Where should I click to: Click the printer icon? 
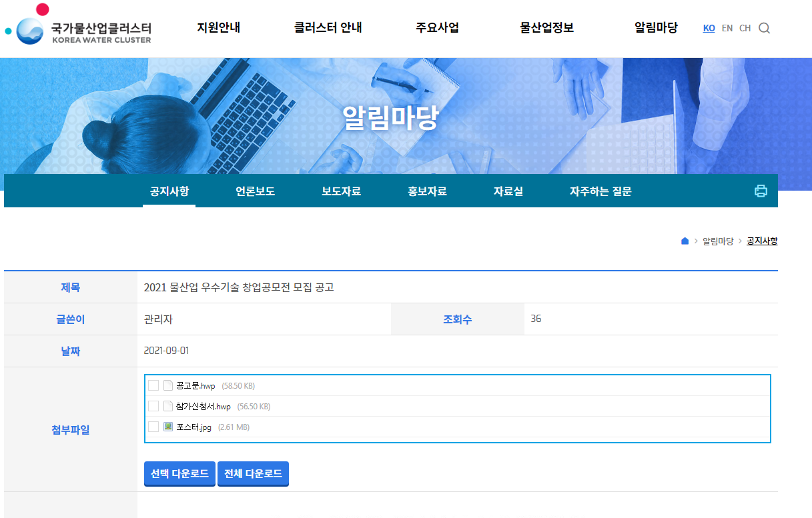[x=761, y=191]
